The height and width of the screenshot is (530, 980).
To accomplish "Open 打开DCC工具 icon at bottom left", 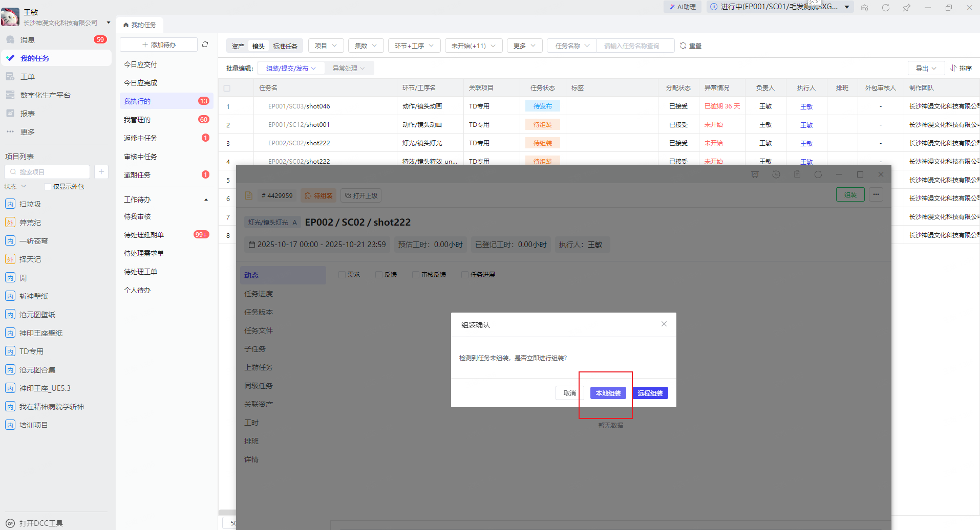I will coord(10,523).
